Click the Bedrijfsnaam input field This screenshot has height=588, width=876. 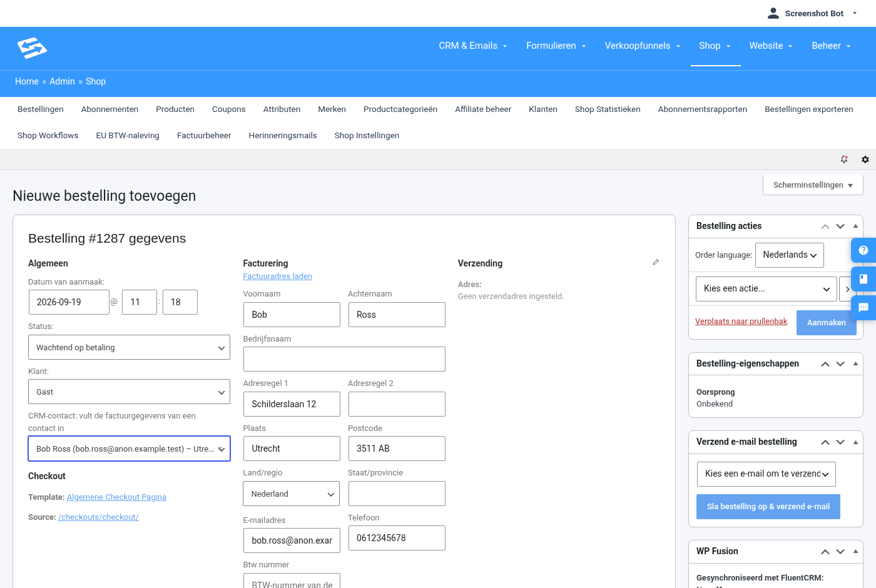(x=344, y=359)
